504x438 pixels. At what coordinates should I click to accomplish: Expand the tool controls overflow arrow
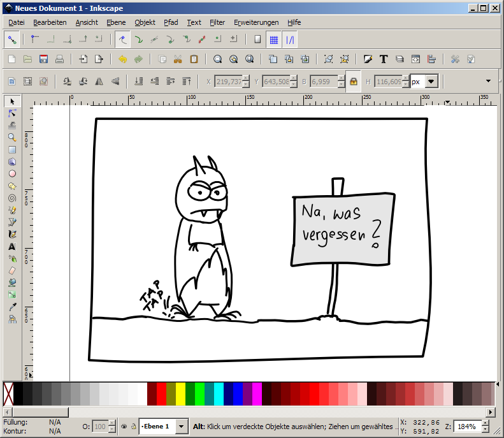[x=489, y=81]
